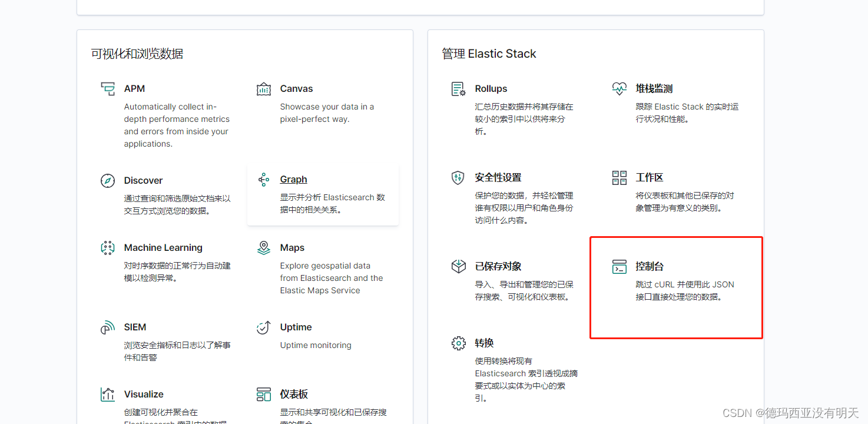Open the 转换 gear icon

coord(458,343)
